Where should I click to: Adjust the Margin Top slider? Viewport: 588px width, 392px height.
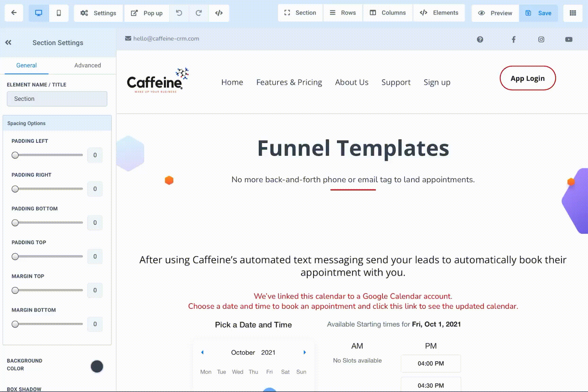tap(47, 290)
